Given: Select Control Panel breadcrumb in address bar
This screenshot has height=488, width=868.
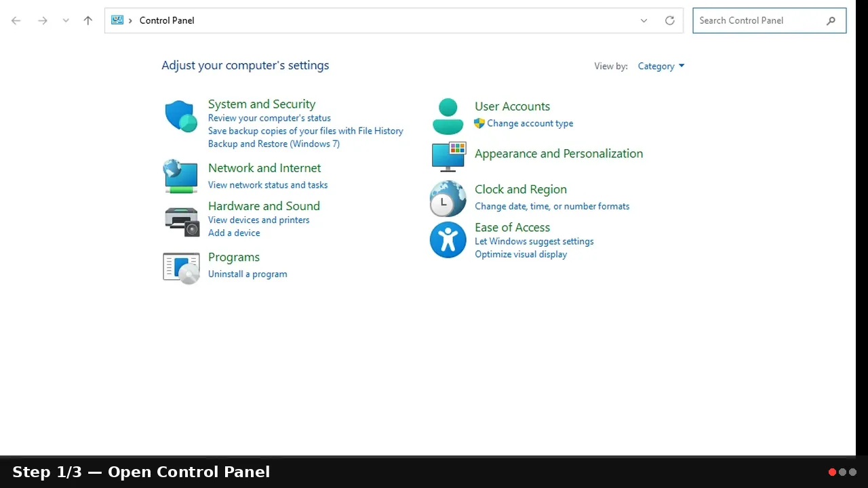Looking at the screenshot, I should tap(167, 20).
